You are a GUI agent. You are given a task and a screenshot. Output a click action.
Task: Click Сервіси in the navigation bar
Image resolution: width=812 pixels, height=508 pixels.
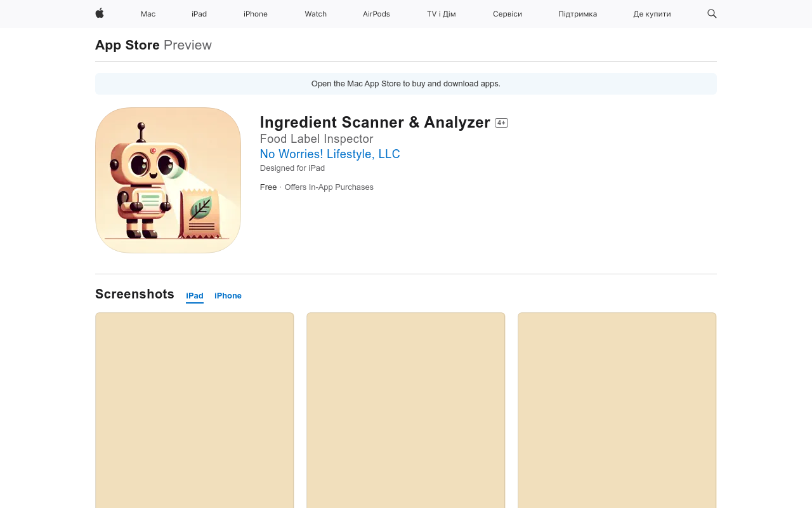(x=507, y=14)
